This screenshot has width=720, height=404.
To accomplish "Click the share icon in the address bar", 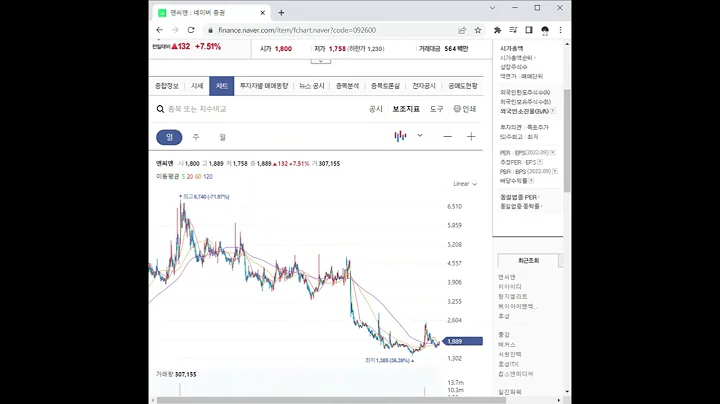I will tap(462, 30).
